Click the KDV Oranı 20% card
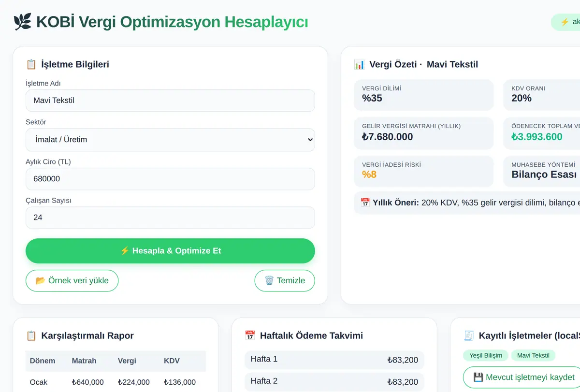The width and height of the screenshot is (580, 392). pyautogui.click(x=542, y=95)
